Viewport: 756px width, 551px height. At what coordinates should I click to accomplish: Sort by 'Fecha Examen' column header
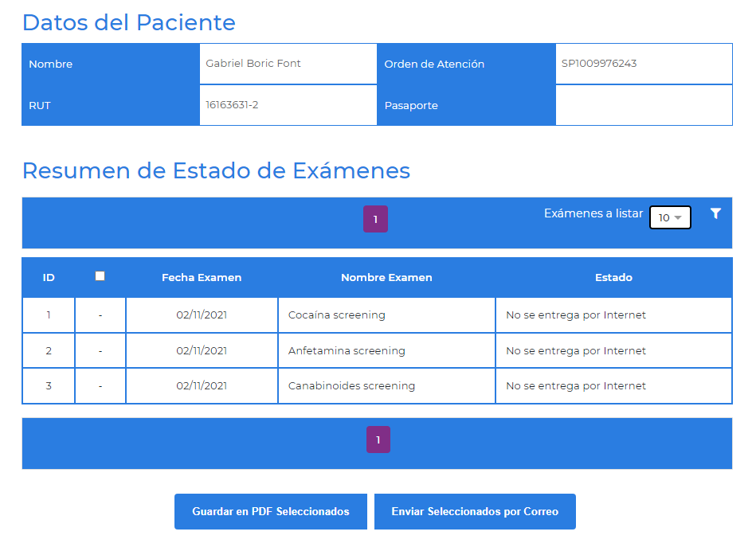pos(202,278)
